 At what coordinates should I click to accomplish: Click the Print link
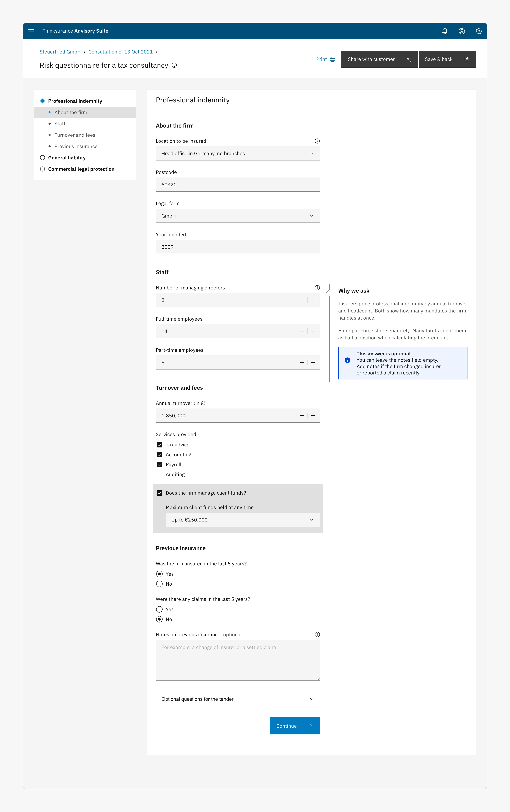325,59
